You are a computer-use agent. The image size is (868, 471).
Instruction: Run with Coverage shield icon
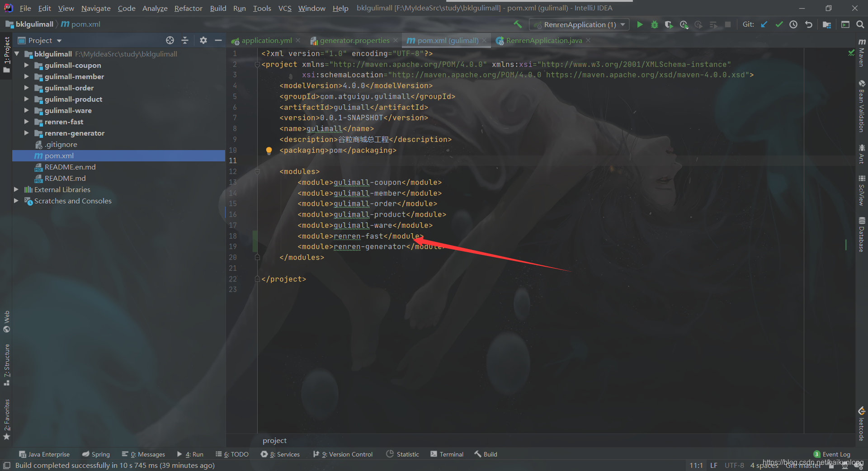[x=669, y=24]
